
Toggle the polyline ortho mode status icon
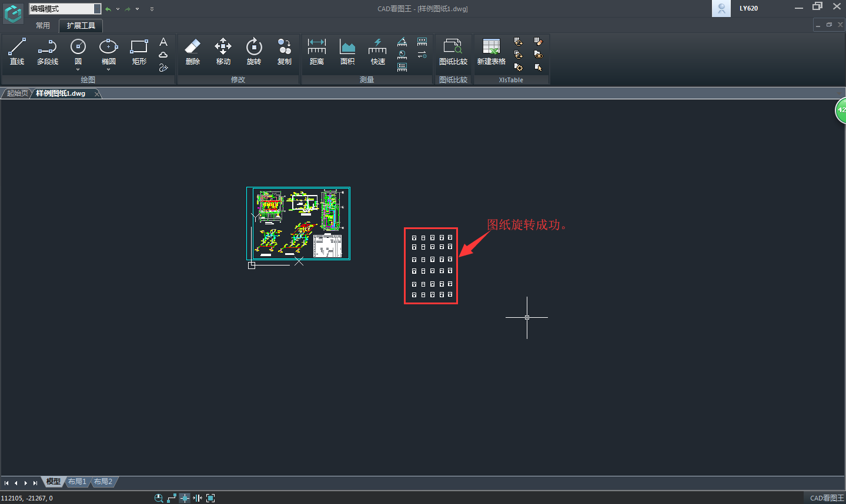[x=172, y=498]
